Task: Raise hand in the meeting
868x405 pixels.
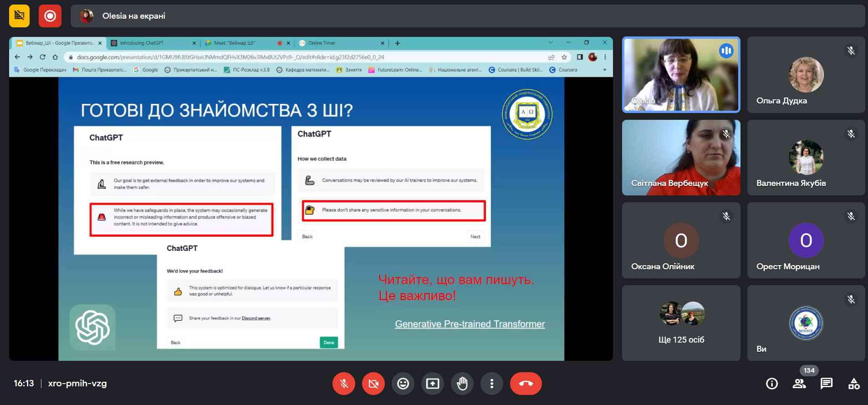Action: pyautogui.click(x=462, y=384)
